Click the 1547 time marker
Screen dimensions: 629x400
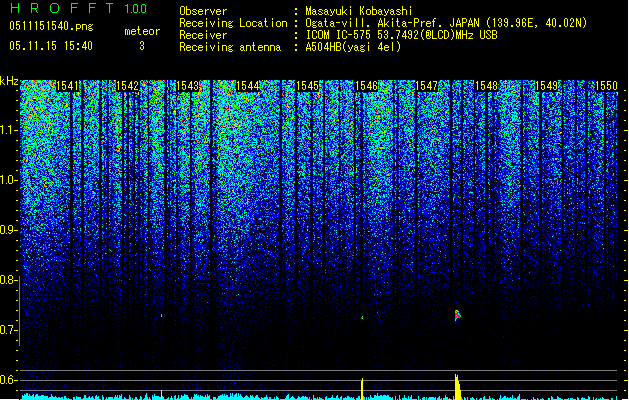(x=426, y=86)
